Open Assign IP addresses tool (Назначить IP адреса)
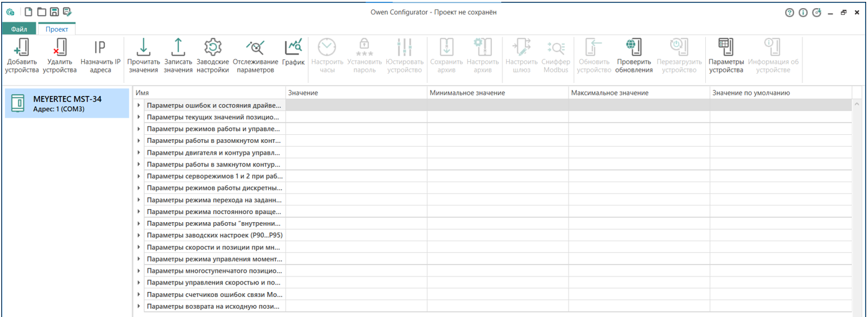The width and height of the screenshot is (868, 317). click(x=100, y=48)
